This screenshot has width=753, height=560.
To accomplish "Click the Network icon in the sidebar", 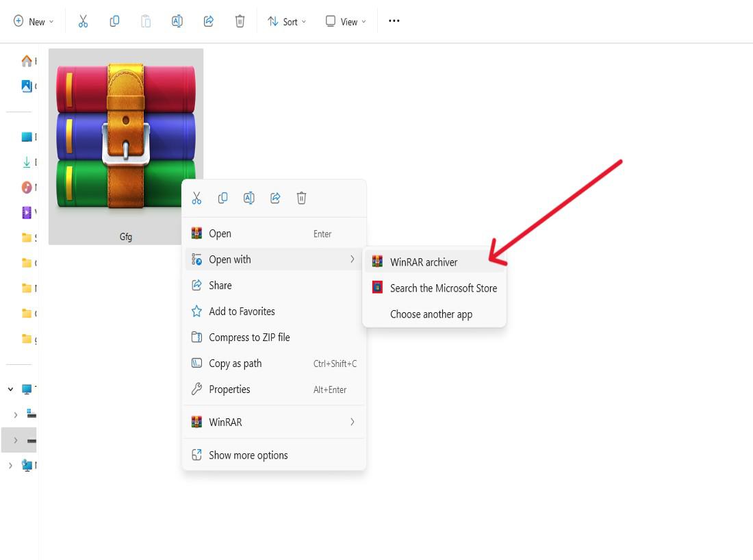I will pos(27,465).
